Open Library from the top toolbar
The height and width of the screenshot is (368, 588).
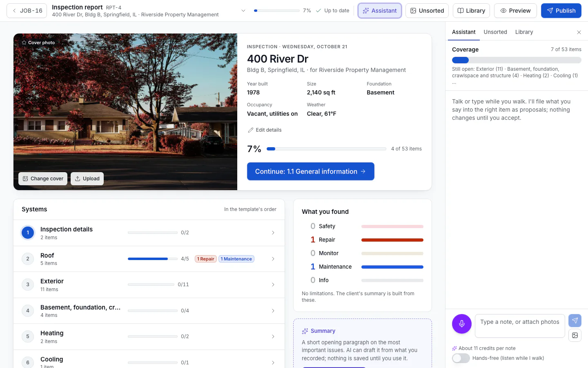(471, 11)
